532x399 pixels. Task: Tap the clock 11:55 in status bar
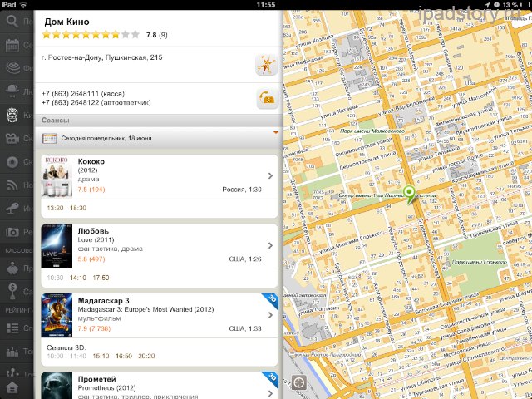[x=266, y=5]
